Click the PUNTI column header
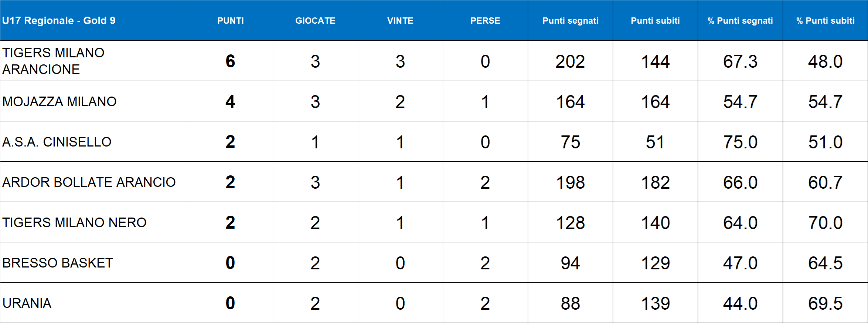This screenshot has height=323, width=868. coord(230,21)
